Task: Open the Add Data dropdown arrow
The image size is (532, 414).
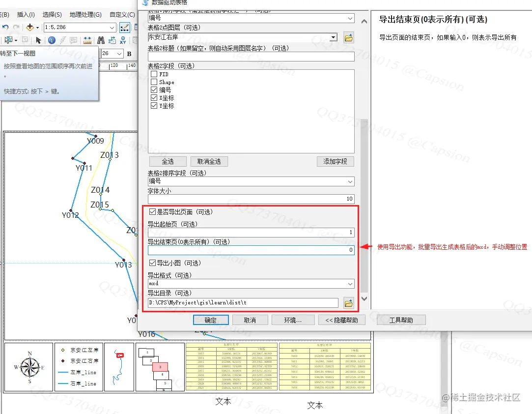Action: click(37, 28)
